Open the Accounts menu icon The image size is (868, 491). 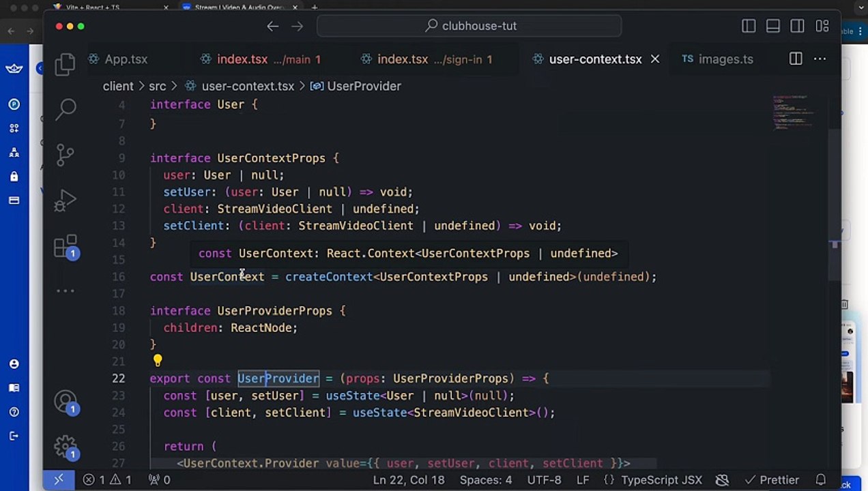[66, 402]
